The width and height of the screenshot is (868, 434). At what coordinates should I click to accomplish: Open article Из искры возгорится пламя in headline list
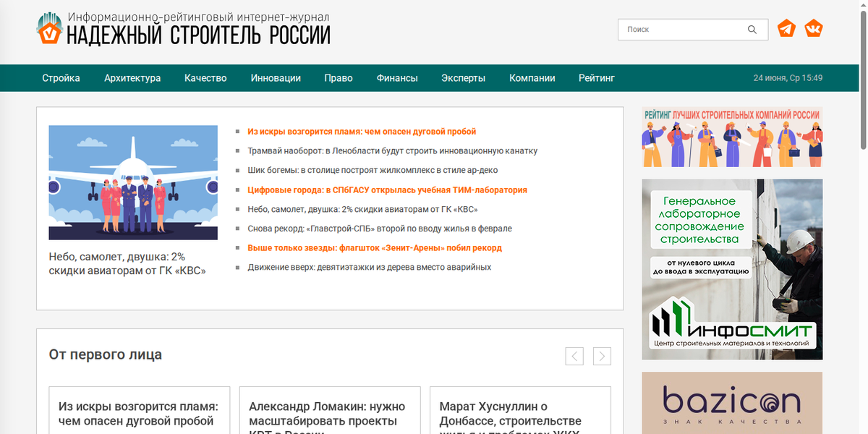tap(362, 132)
